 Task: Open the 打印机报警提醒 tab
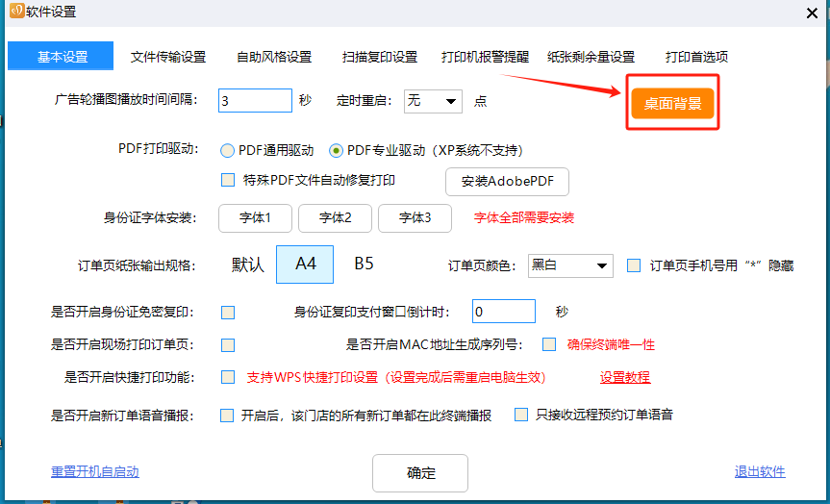tap(485, 57)
